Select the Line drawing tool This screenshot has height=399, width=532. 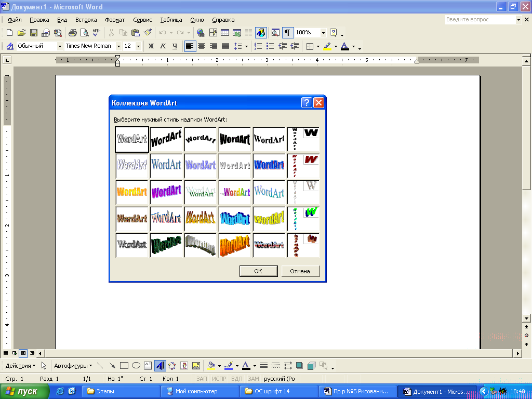coord(100,365)
